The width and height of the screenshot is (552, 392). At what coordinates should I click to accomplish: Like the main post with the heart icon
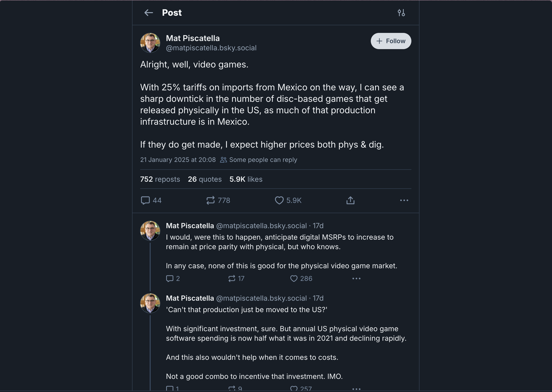pos(279,200)
